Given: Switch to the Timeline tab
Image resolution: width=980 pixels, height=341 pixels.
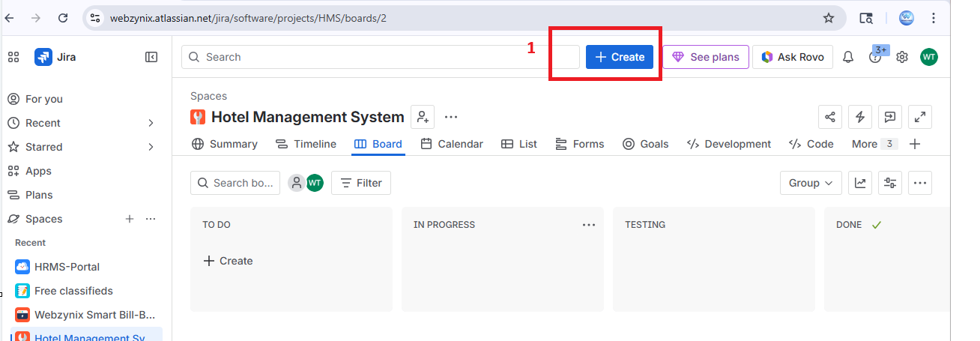Looking at the screenshot, I should tap(306, 144).
